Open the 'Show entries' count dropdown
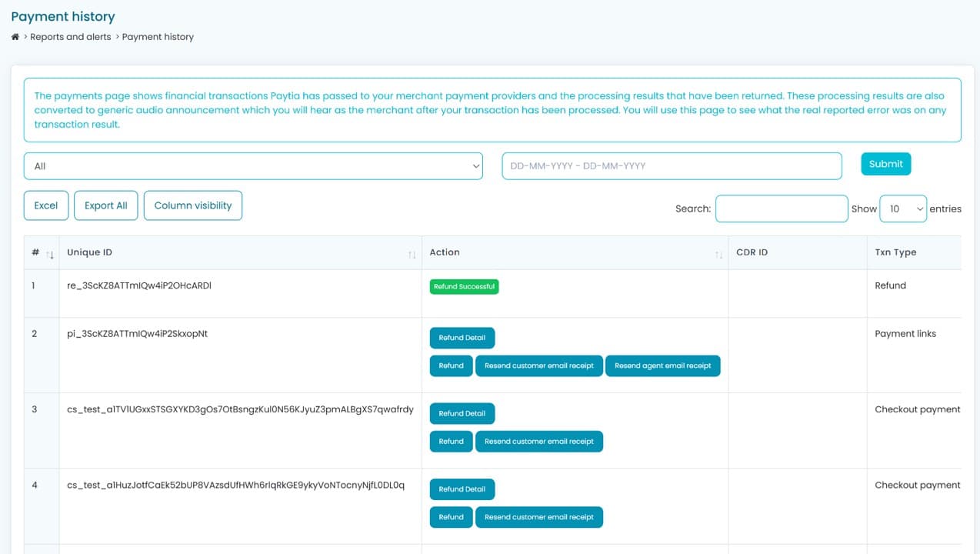The width and height of the screenshot is (980, 554). pyautogui.click(x=902, y=209)
